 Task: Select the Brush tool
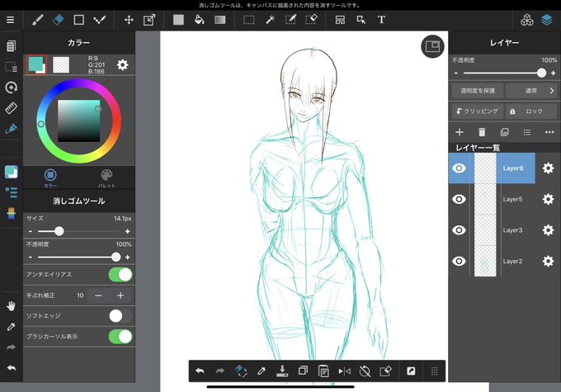[x=38, y=20]
